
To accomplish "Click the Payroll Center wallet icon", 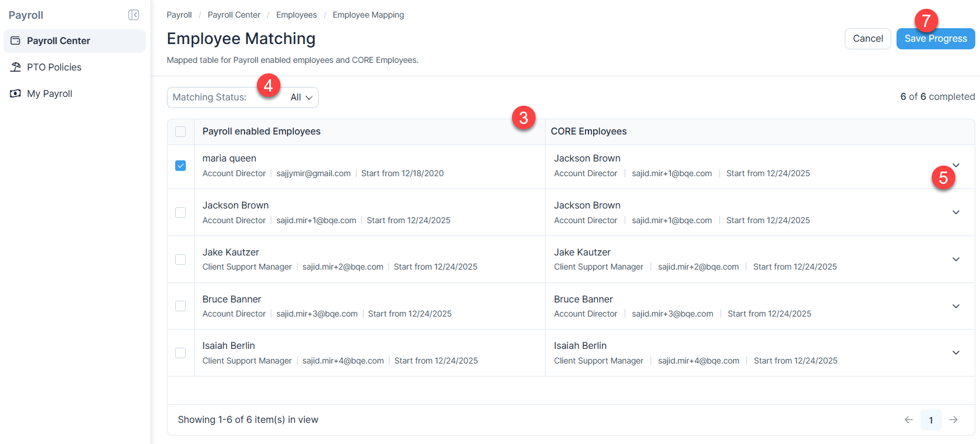I will point(16,41).
